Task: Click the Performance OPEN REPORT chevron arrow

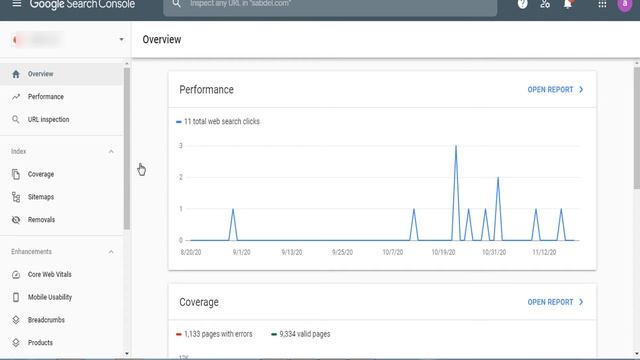Action: 581,89
